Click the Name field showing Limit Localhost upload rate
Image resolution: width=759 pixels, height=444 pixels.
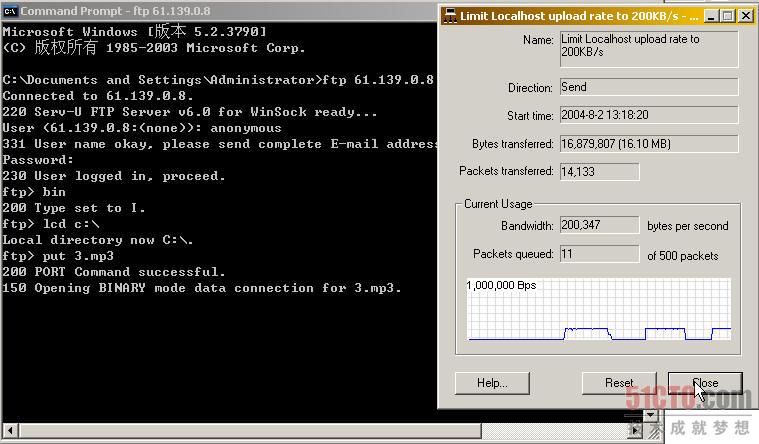pos(649,49)
